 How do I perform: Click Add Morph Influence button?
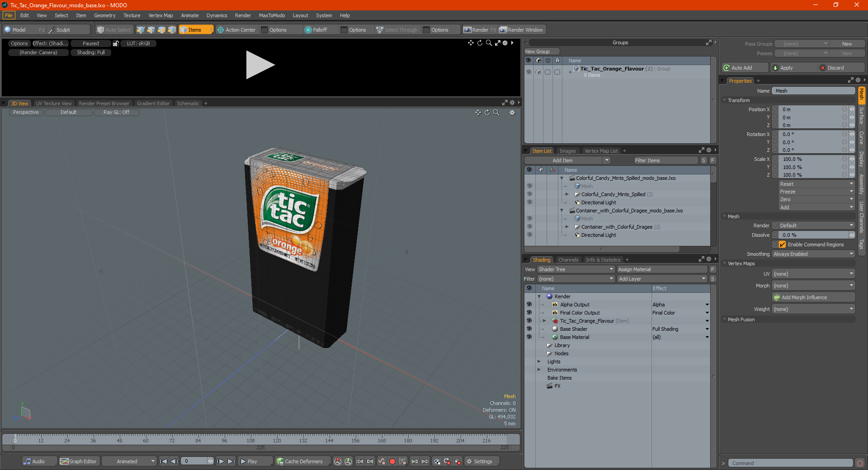[813, 297]
